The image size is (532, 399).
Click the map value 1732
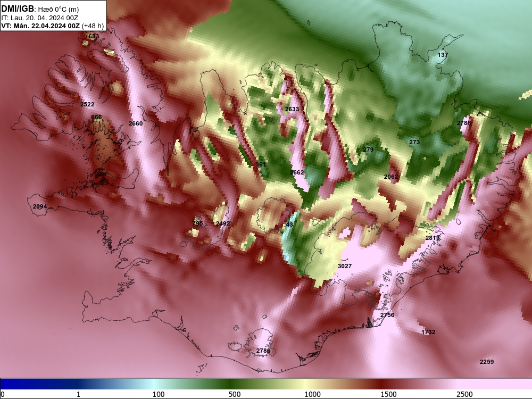point(428,332)
